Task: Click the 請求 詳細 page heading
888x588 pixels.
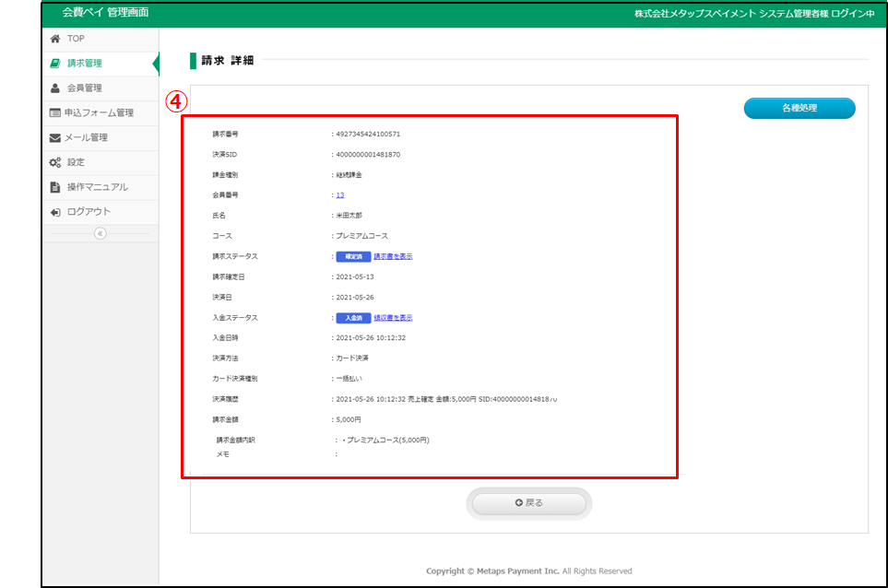Action: pyautogui.click(x=228, y=61)
